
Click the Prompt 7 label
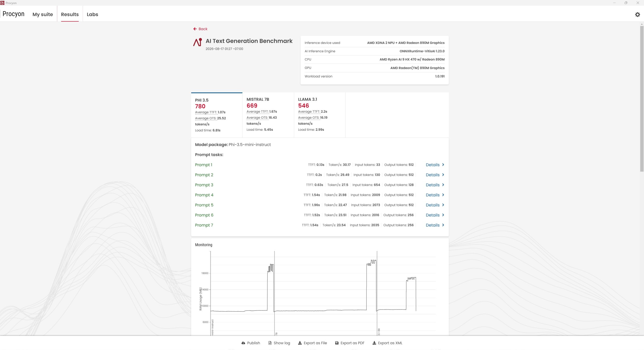point(204,225)
